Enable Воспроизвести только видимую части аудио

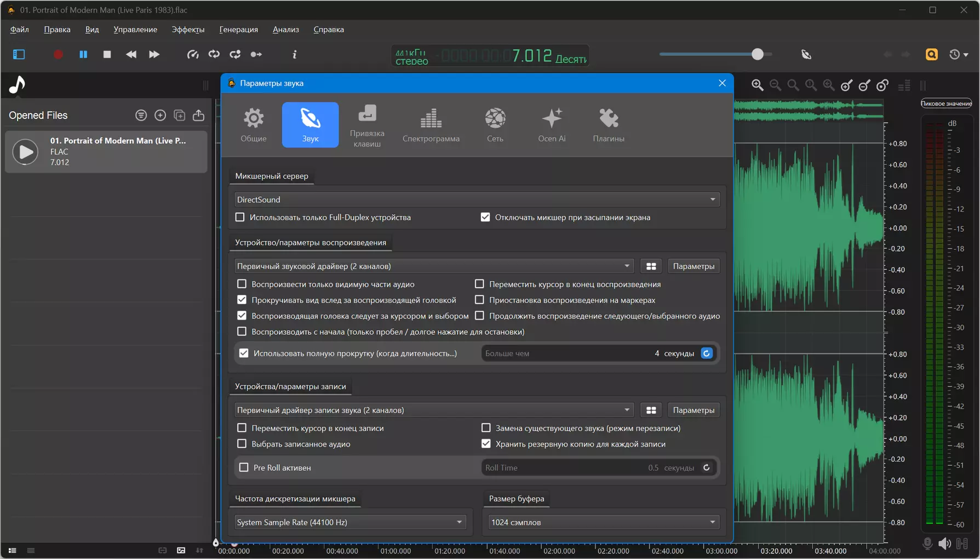(242, 284)
